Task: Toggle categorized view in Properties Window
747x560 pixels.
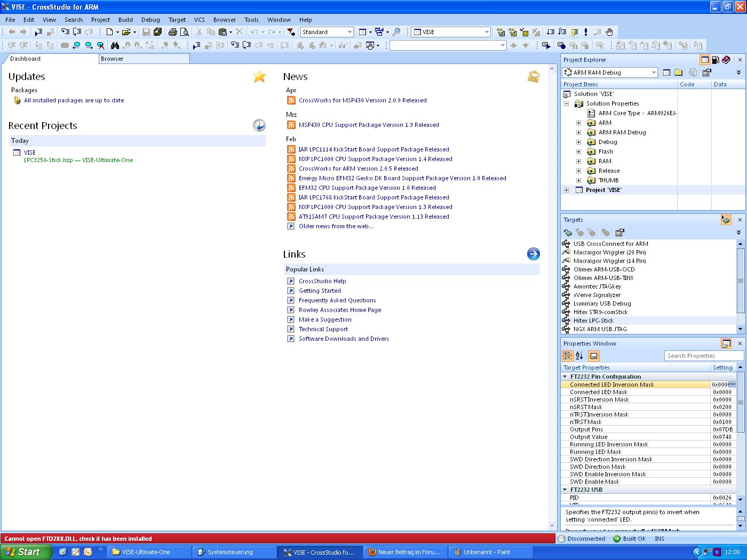Action: (x=568, y=356)
